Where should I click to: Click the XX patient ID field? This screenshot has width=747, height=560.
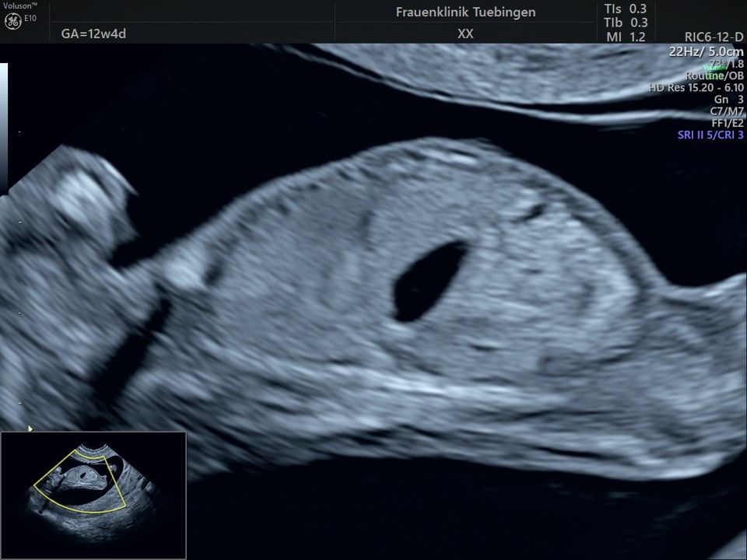(465, 34)
